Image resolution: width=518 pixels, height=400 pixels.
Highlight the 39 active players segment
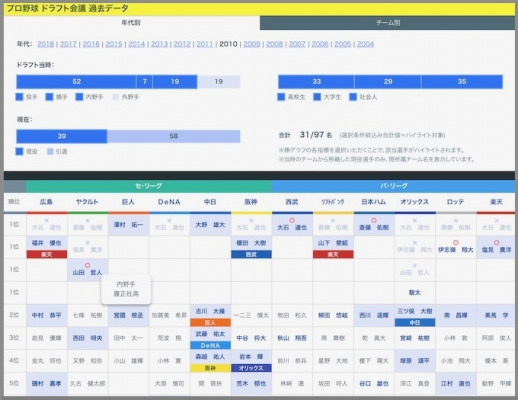[62, 136]
